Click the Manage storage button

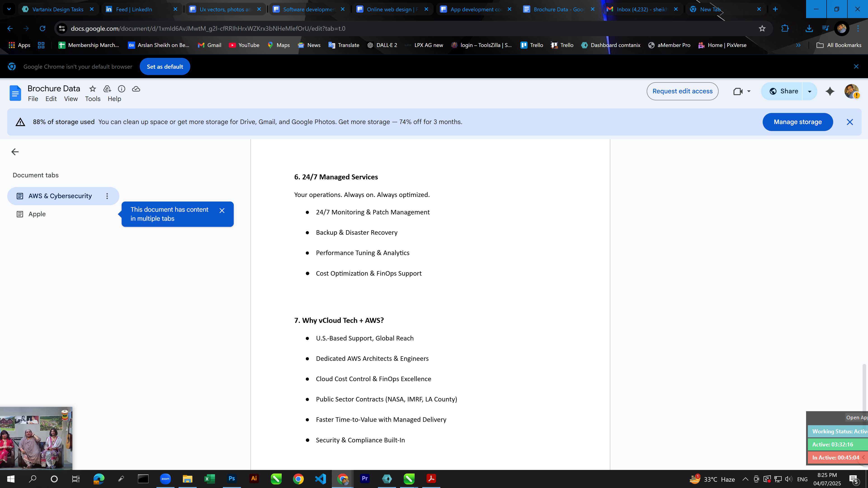[797, 122]
